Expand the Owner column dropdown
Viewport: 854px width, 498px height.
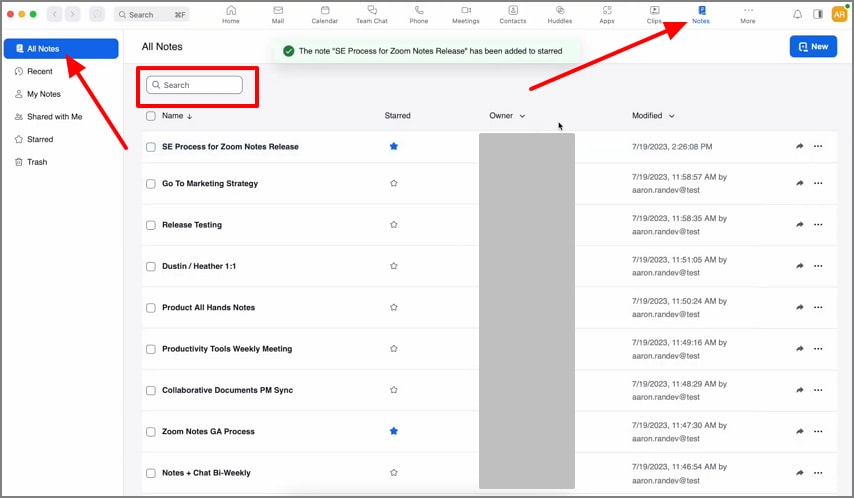pyautogui.click(x=522, y=116)
